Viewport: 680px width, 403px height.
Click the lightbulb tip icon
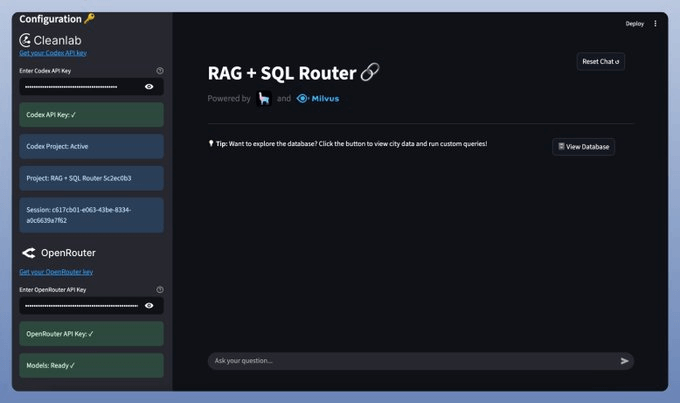point(211,143)
